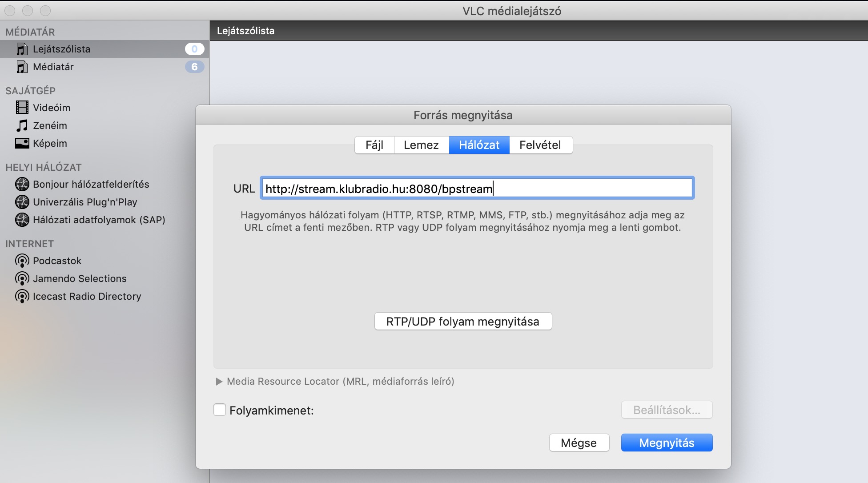Click the Médiatár music note icon
The image size is (868, 483).
click(22, 67)
